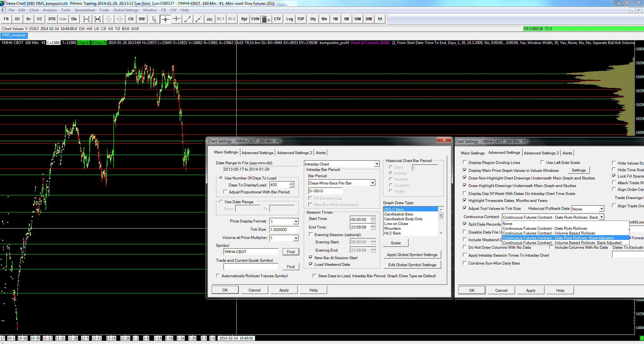Switch to Advanced Settings 2 tab
644x344 pixels.
[x=294, y=153]
